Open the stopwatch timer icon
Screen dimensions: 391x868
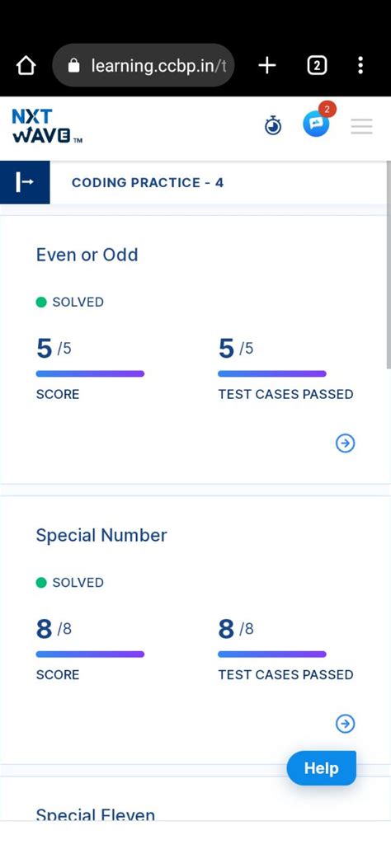tap(272, 125)
